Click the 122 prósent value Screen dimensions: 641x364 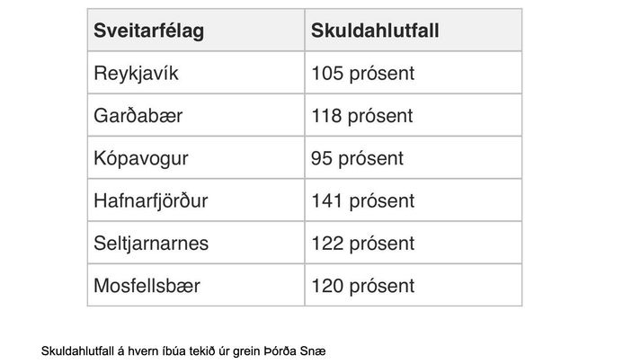click(362, 244)
